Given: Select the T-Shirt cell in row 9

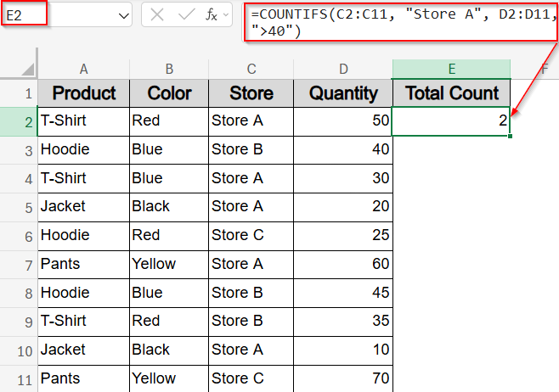Looking at the screenshot, I should pos(84,322).
